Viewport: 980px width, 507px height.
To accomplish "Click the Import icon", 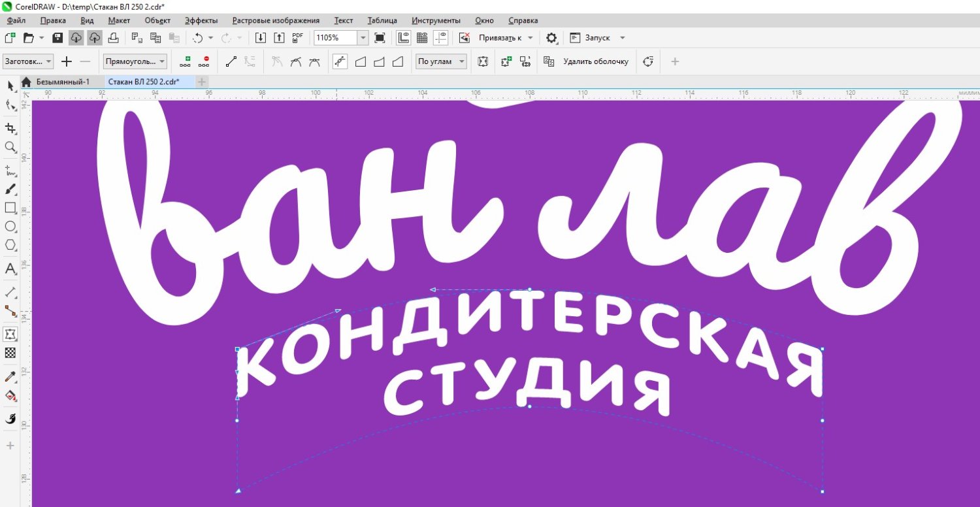I will point(261,38).
